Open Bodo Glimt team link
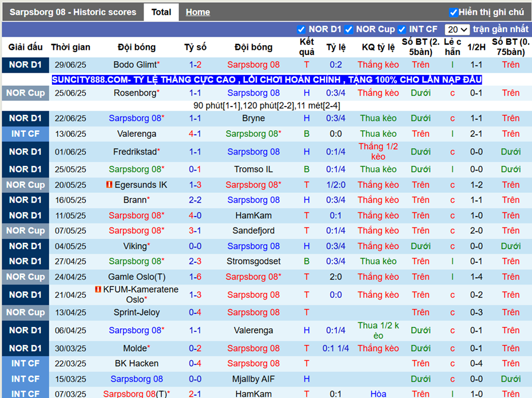The image size is (532, 398). (x=135, y=65)
